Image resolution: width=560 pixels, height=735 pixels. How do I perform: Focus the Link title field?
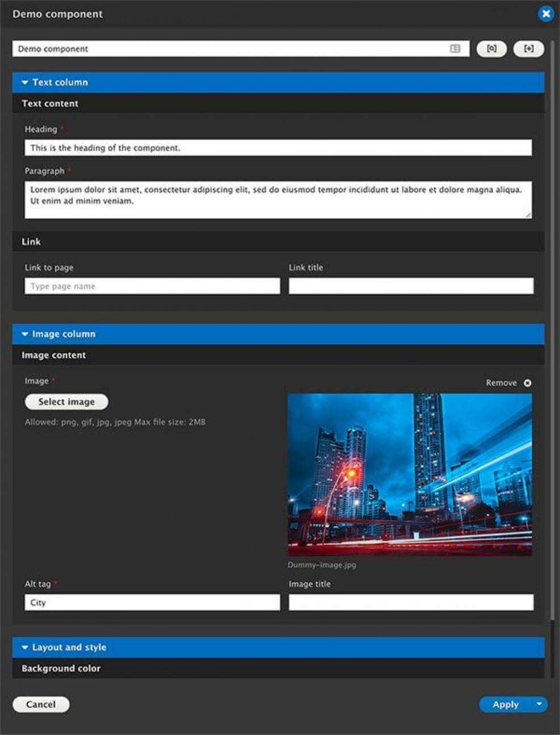[x=411, y=286]
